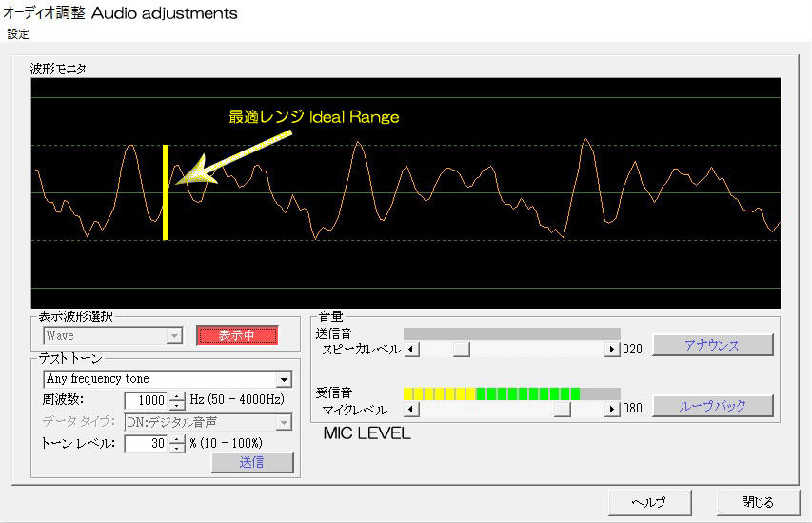Click the スピーカレベル slider thumb
This screenshot has height=523, width=812.
point(461,349)
